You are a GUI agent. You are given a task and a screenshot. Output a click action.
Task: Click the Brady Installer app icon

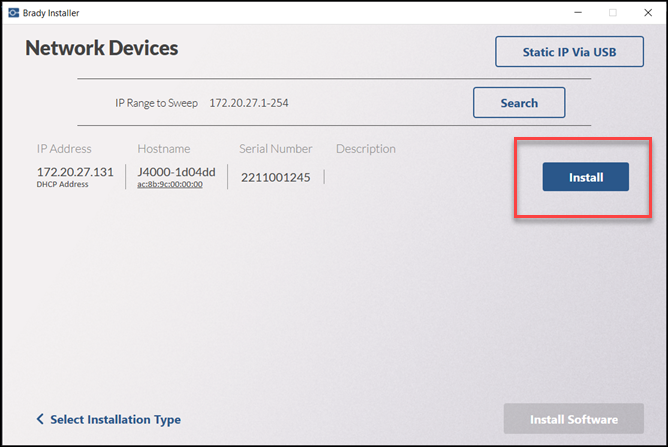[x=13, y=12]
